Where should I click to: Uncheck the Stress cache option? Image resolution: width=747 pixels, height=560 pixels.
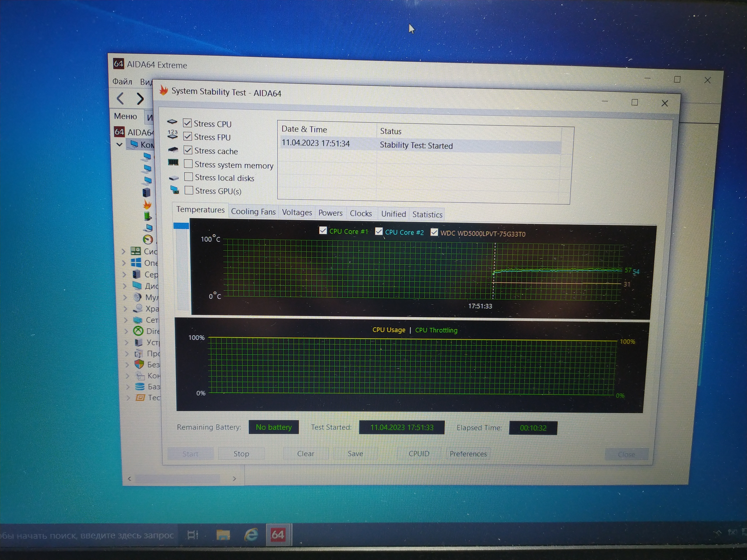tap(188, 150)
